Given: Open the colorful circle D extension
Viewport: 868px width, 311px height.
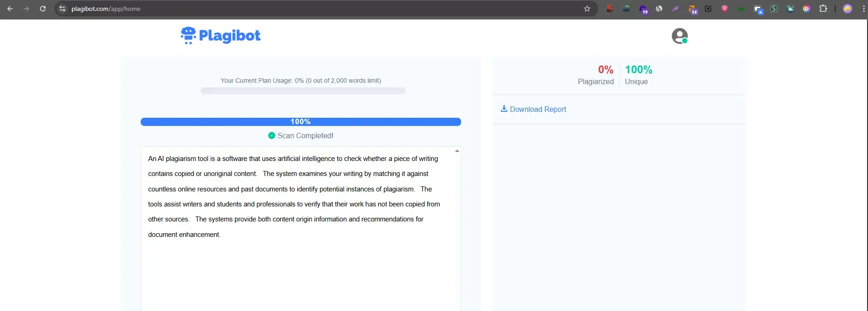Looking at the screenshot, I should point(807,9).
